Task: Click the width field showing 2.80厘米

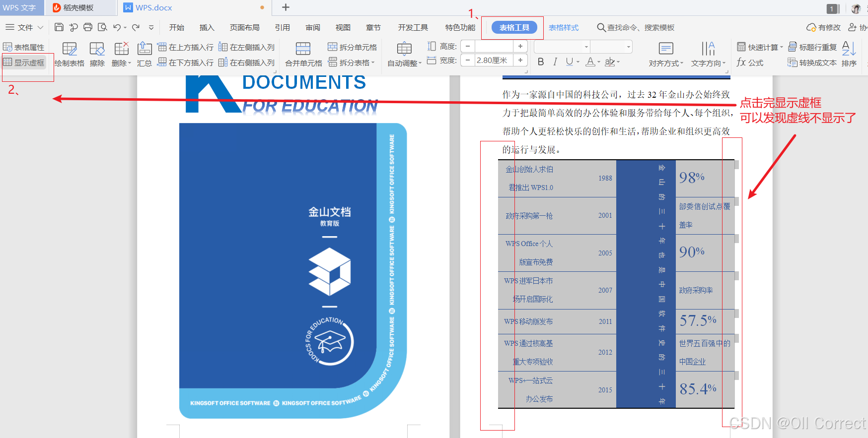Action: (494, 60)
